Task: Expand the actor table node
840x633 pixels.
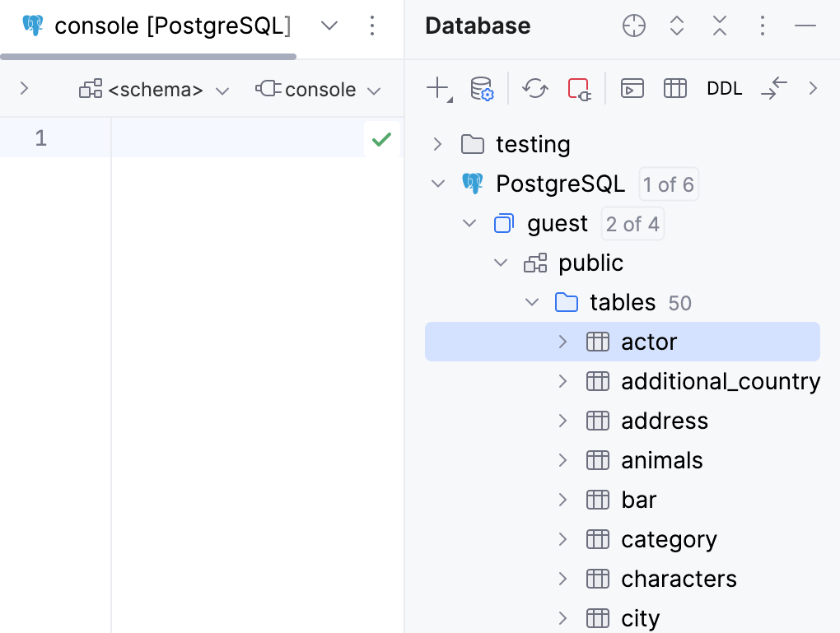Action: tap(562, 341)
